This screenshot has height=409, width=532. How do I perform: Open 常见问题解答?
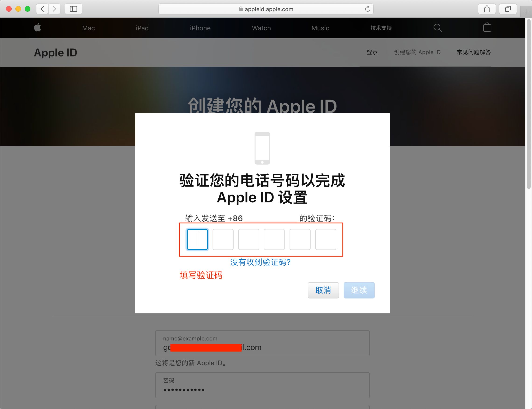point(473,52)
